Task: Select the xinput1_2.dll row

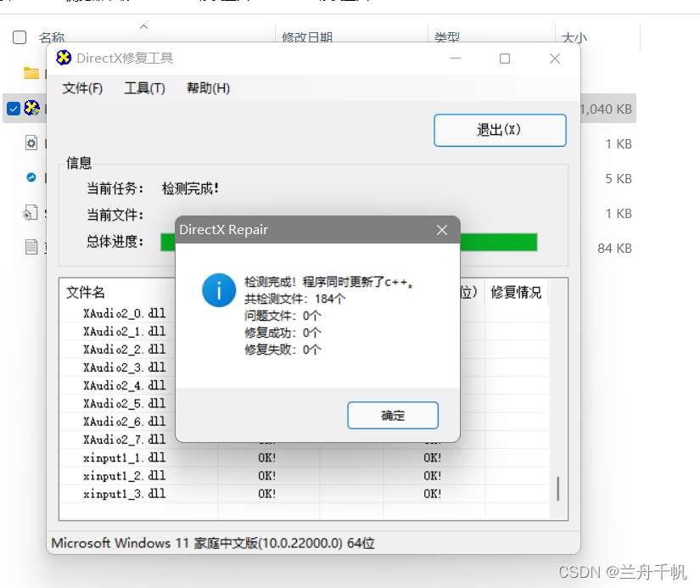Action: (305, 476)
